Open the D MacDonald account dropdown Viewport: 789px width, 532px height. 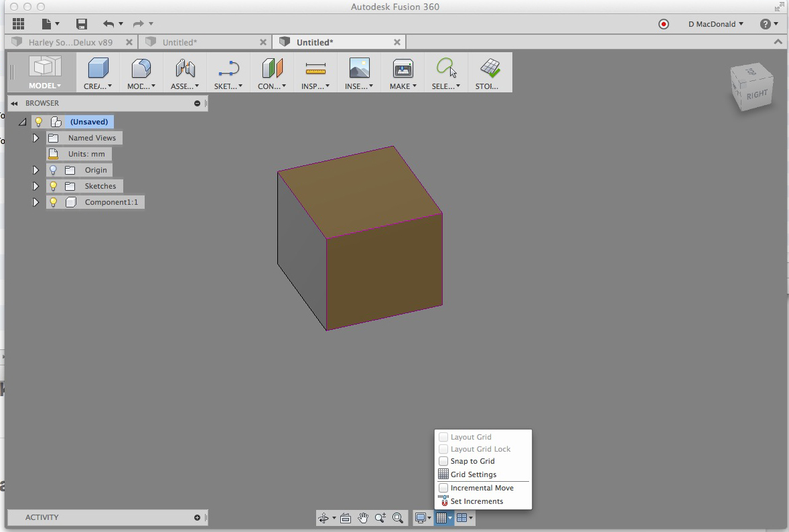pyautogui.click(x=715, y=24)
